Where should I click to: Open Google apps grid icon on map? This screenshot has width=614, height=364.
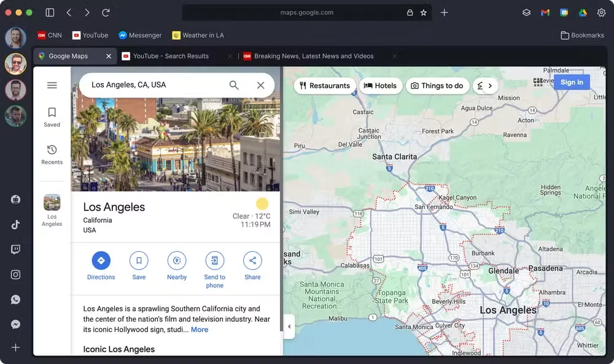(538, 82)
